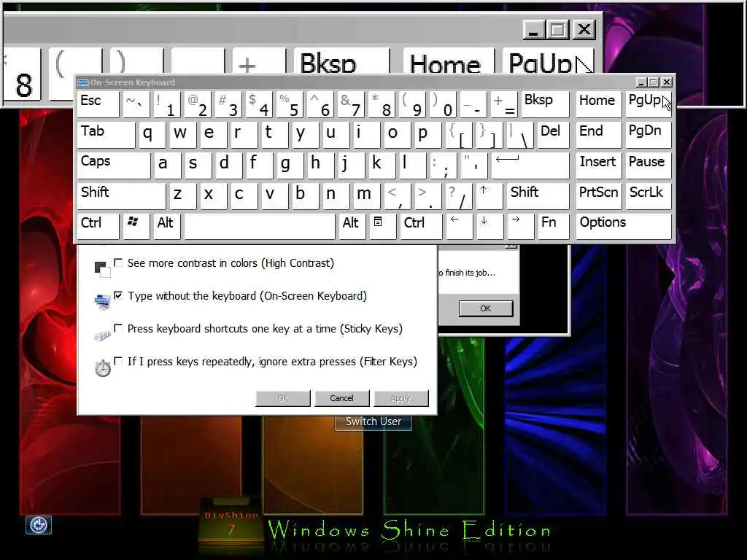
Task: Click the greyed-out OK button in Ease of Access
Action: [282, 398]
